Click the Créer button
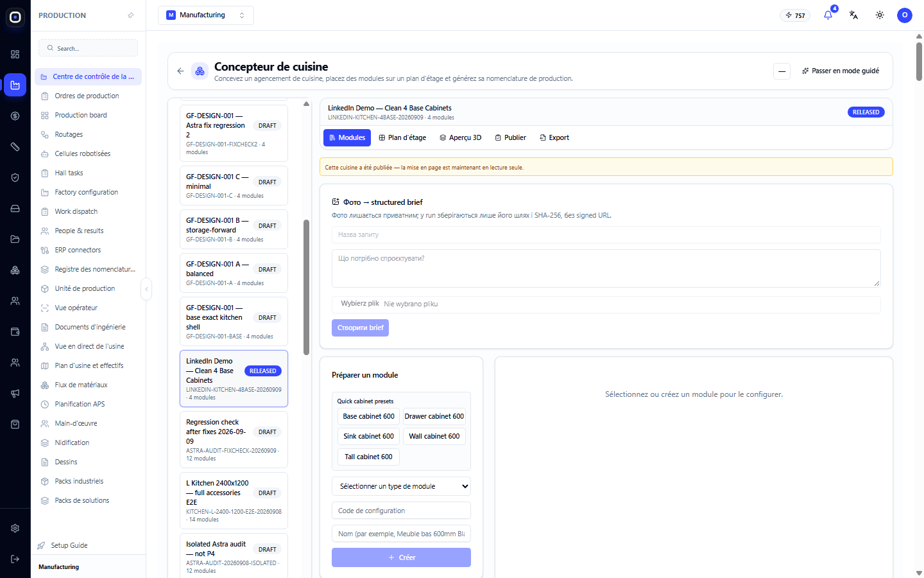This screenshot has width=924, height=578. click(401, 557)
